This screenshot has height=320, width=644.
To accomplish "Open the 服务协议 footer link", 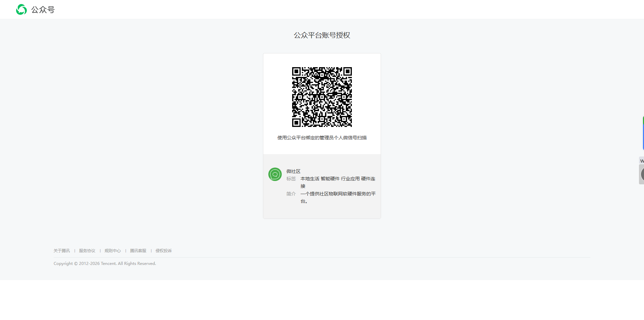I will pos(87,251).
